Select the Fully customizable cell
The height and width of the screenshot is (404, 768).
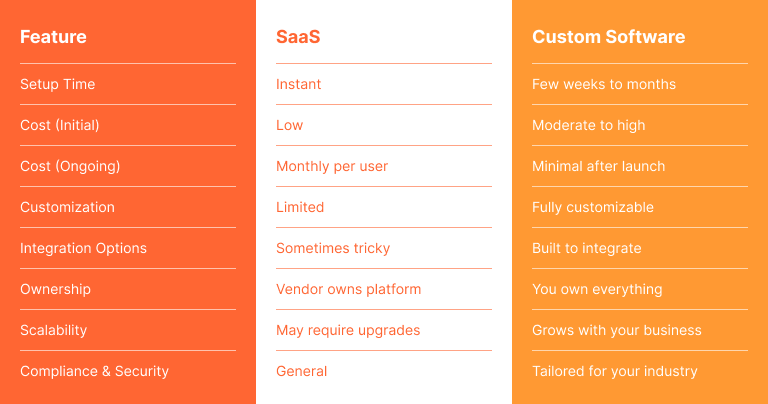(593, 207)
